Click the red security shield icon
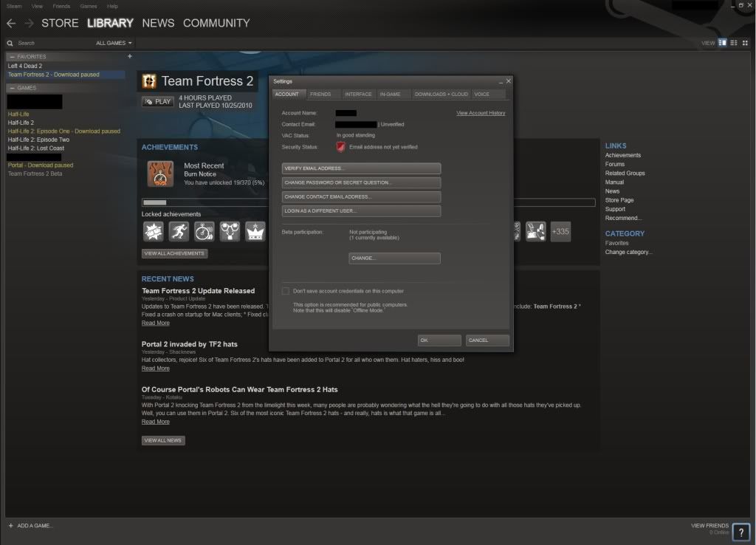The width and height of the screenshot is (756, 545). coord(340,147)
